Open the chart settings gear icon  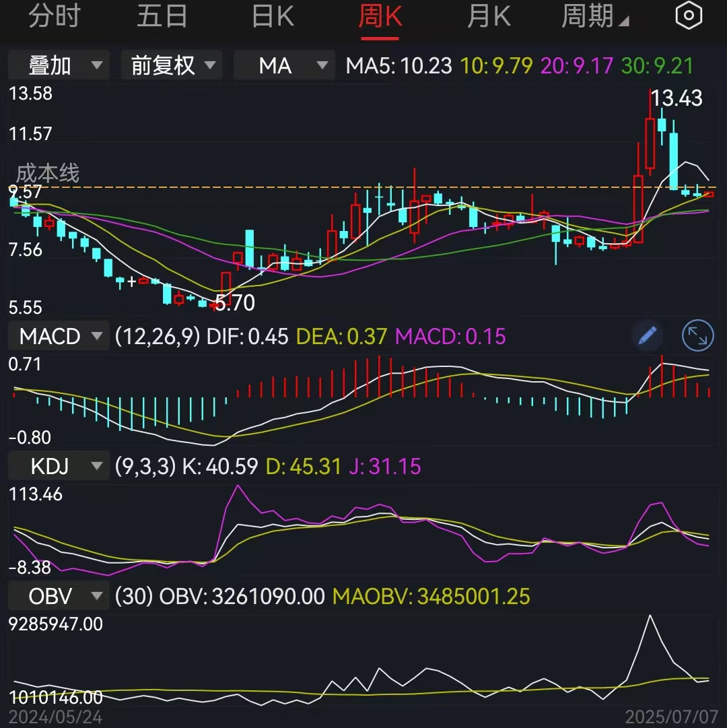click(689, 15)
